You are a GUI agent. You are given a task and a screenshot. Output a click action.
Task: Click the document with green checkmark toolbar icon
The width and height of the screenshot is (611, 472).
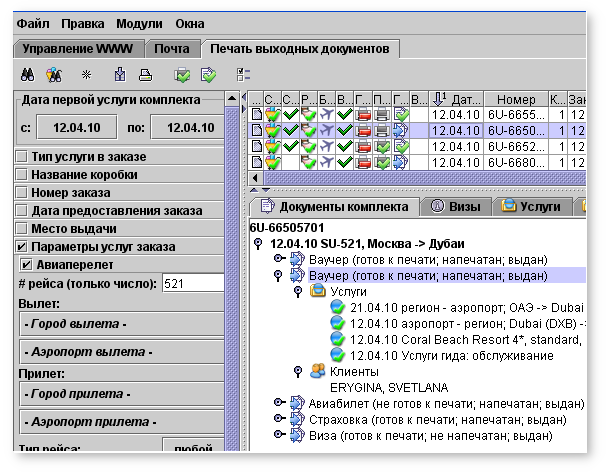tap(208, 74)
